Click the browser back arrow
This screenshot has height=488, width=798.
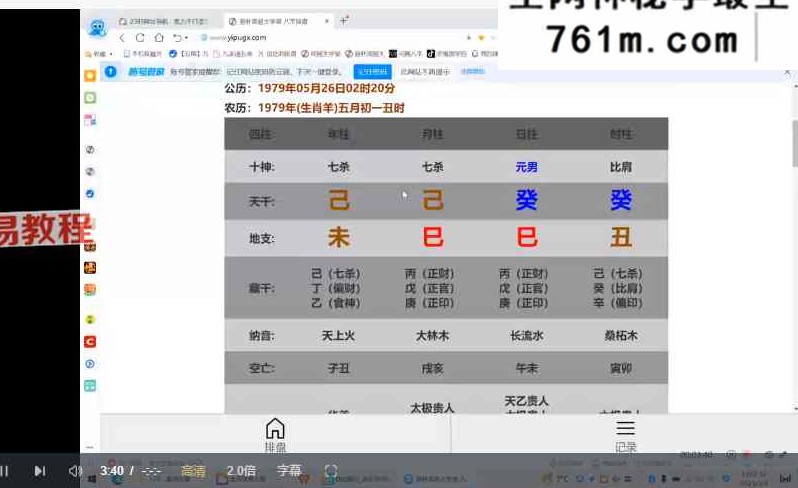point(122,38)
